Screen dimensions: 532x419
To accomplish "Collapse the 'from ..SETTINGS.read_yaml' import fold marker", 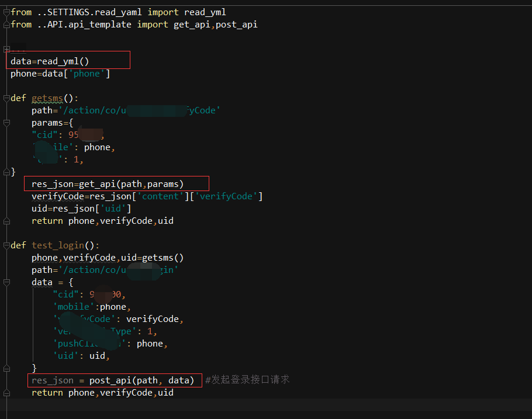I will pyautogui.click(x=6, y=12).
